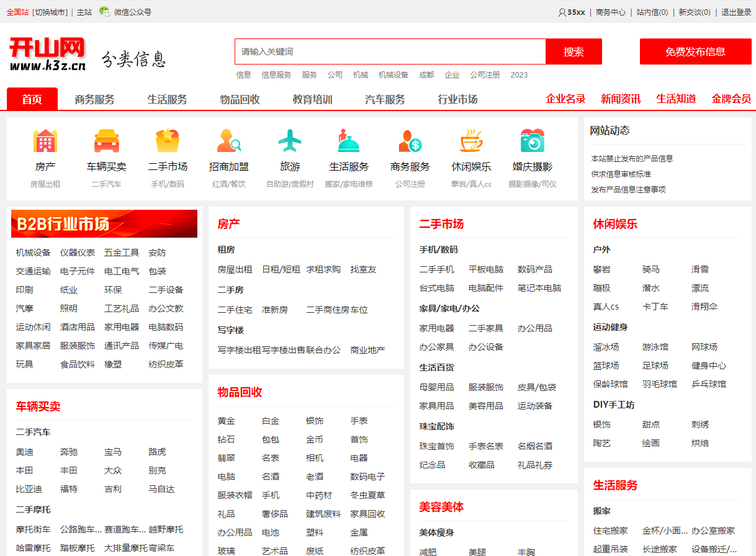Click the 退出登录 logout link
The image size is (756, 556).
(736, 12)
